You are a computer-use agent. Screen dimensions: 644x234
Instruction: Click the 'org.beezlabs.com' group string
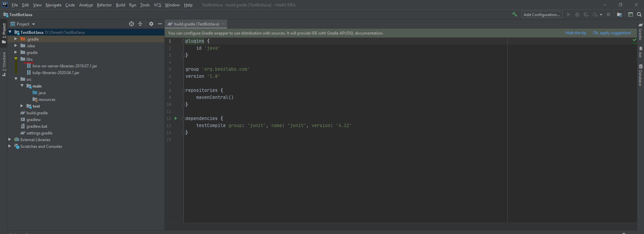tap(225, 69)
